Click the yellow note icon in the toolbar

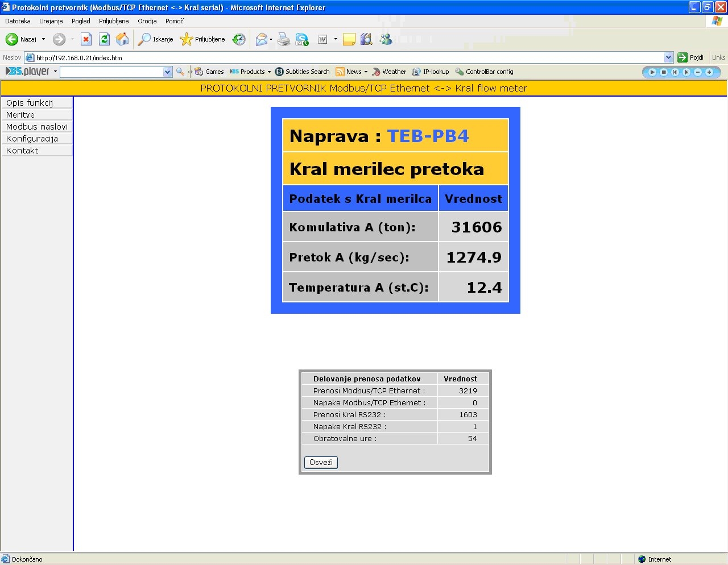(x=349, y=39)
